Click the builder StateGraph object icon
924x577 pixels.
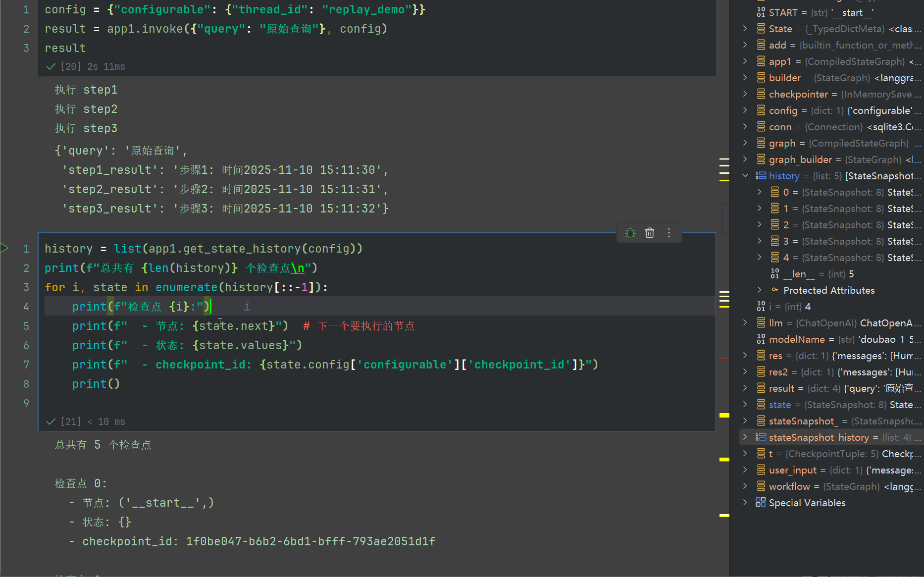point(761,78)
